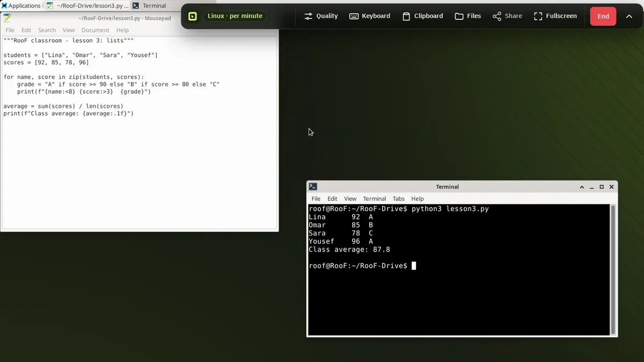Click the "Class average: 87.8" output line

point(349,249)
